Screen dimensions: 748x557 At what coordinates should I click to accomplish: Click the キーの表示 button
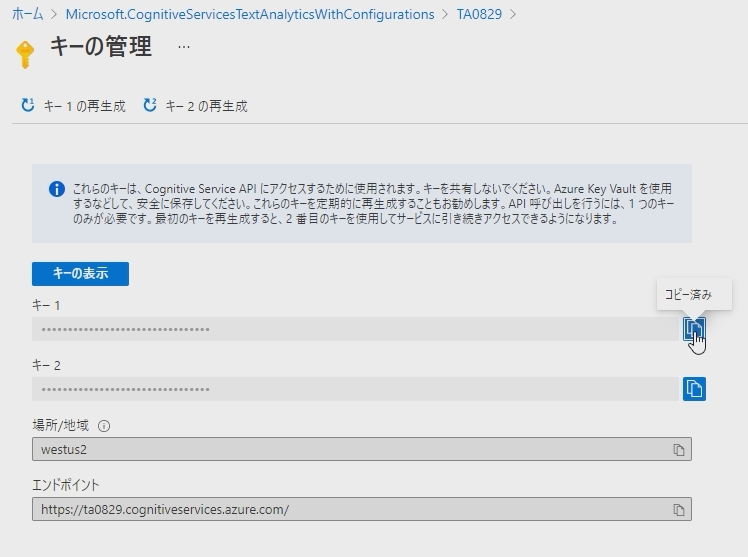(80, 274)
